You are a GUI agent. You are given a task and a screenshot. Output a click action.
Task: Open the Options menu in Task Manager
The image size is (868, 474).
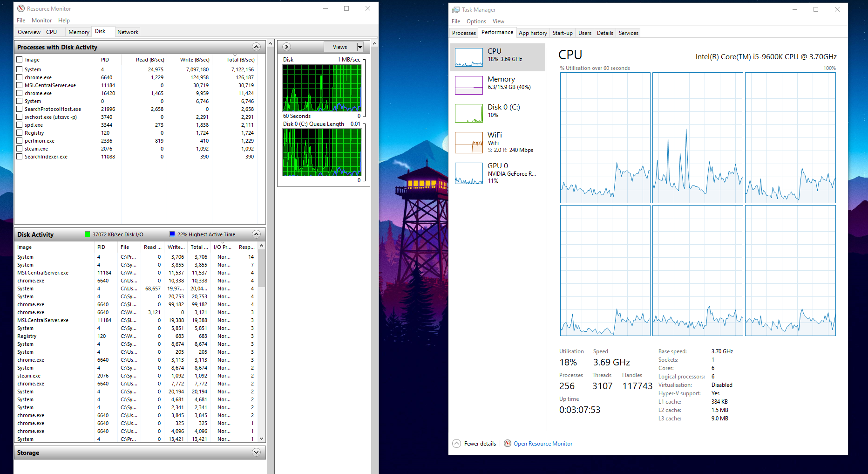476,21
